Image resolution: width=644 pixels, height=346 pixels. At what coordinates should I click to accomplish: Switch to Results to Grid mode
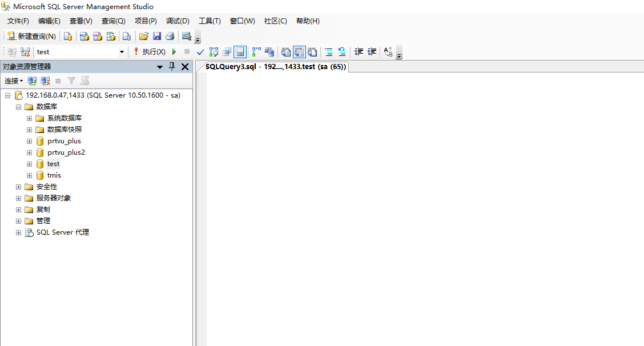(299, 52)
